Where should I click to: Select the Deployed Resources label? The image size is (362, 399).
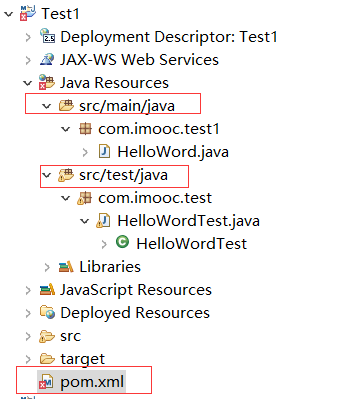pos(135,313)
